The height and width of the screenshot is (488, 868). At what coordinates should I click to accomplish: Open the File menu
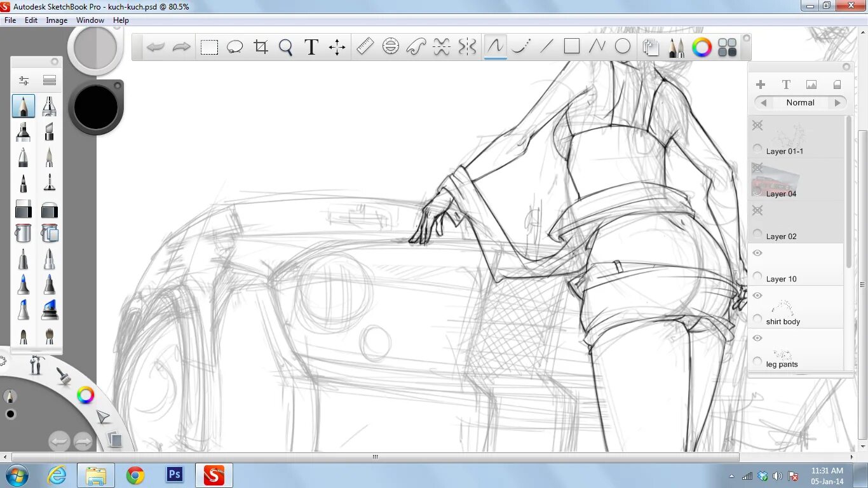10,20
